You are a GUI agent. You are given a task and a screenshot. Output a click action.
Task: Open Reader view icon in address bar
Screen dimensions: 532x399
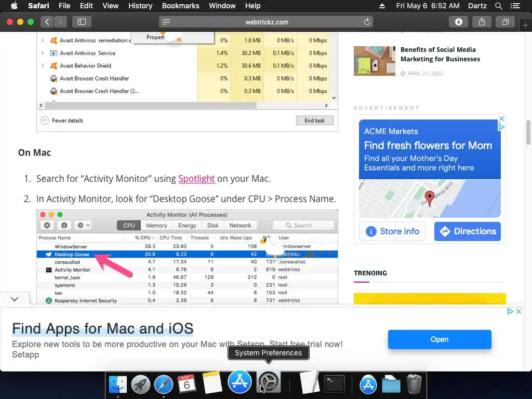(166, 22)
